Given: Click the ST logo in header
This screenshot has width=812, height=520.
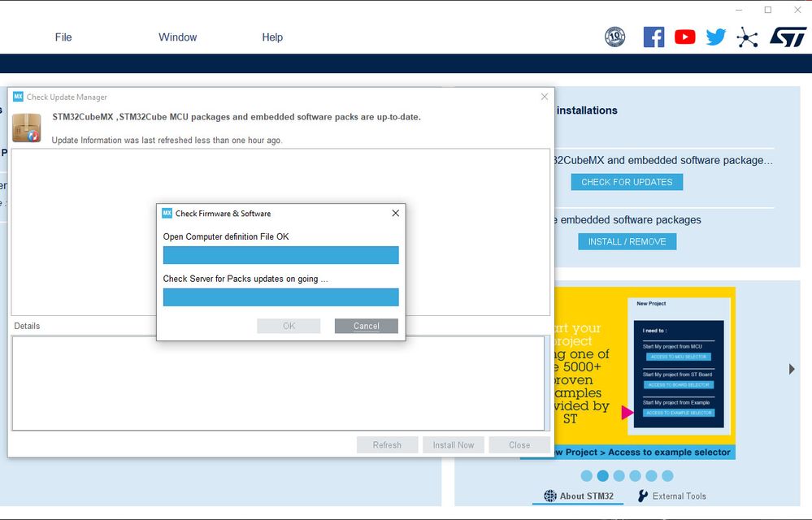Looking at the screenshot, I should point(788,37).
